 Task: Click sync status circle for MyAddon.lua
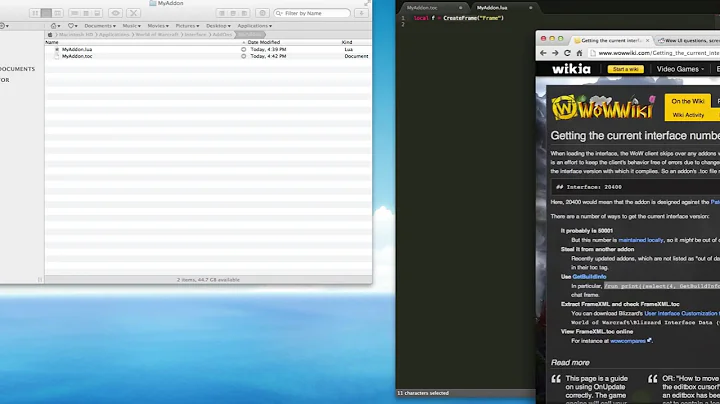[243, 49]
